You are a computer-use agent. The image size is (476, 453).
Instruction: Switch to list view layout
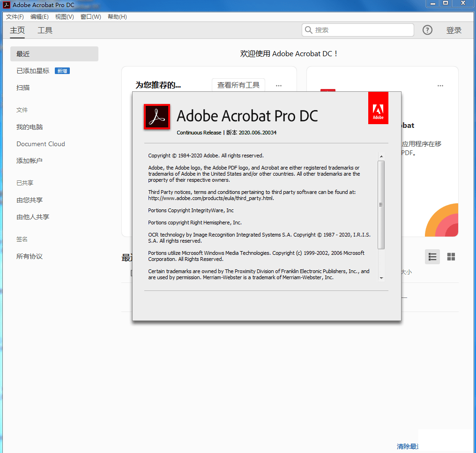pyautogui.click(x=432, y=257)
